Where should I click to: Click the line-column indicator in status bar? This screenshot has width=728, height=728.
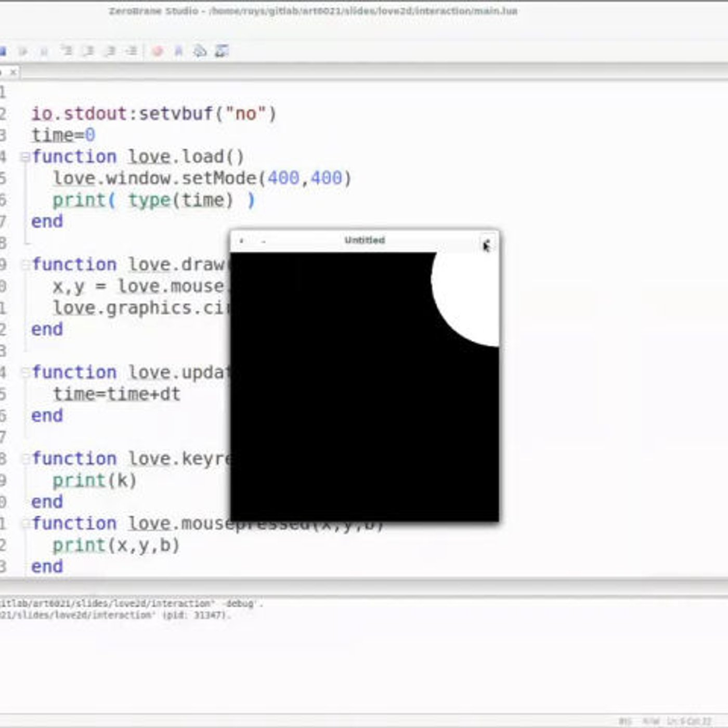tap(689, 721)
